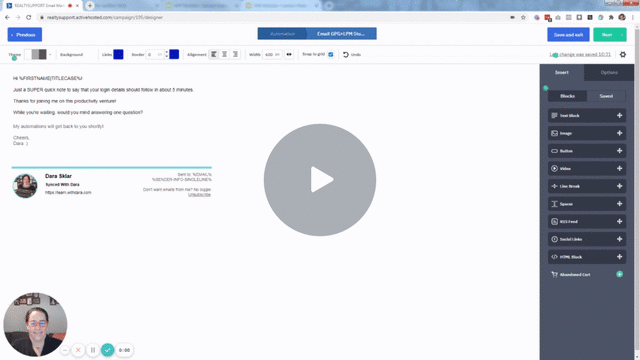Image resolution: width=640 pixels, height=360 pixels.
Task: Open the designer settings gear icon
Action: [x=622, y=54]
